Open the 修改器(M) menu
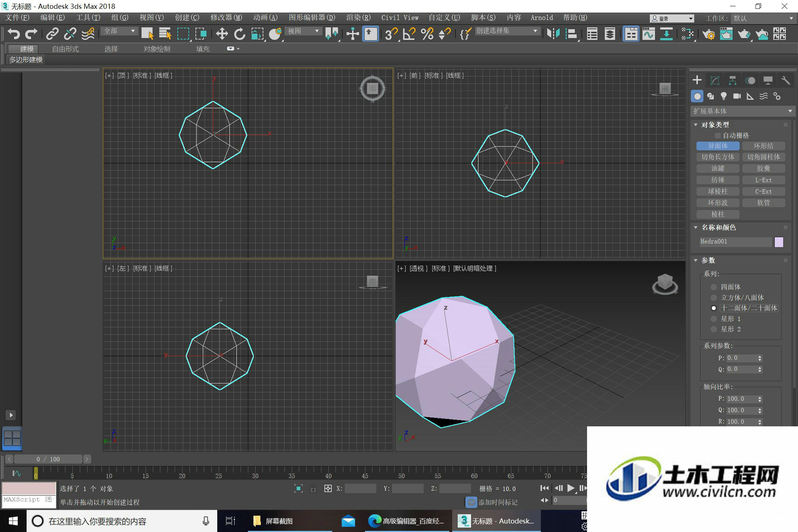This screenshot has width=798, height=532. 226,18
